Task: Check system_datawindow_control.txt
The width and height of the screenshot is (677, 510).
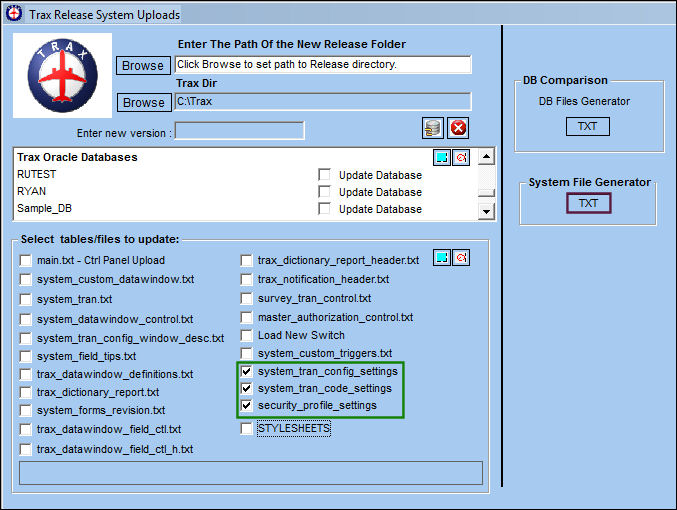Action: 25,319
